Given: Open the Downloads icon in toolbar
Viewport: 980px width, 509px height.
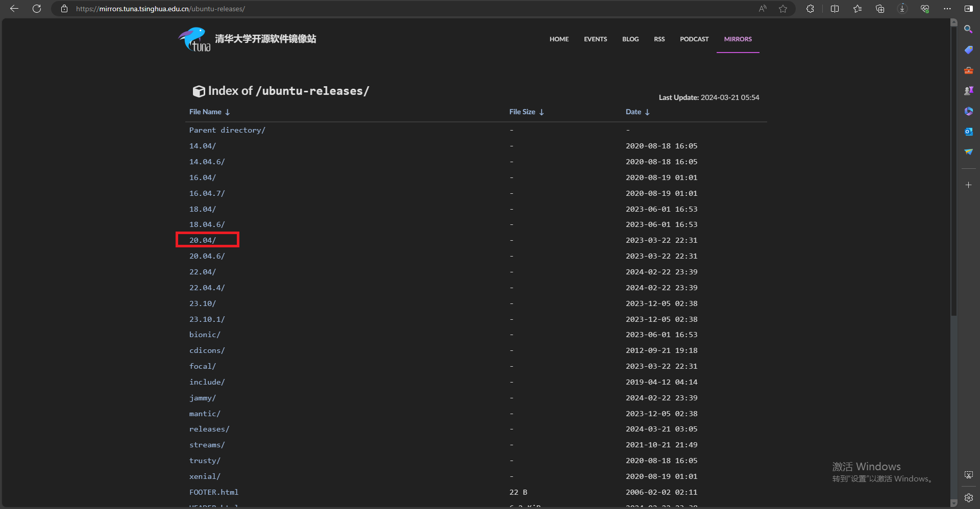Looking at the screenshot, I should pos(902,9).
